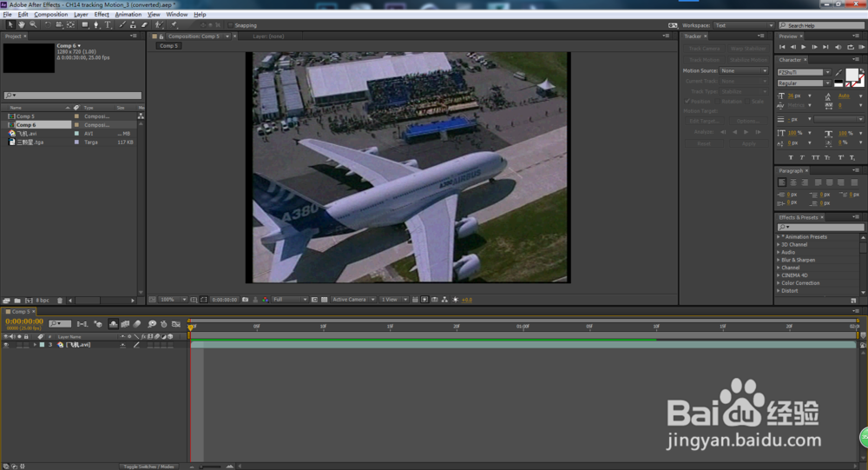
Task: Open the font style Regular dropdown
Action: [804, 83]
